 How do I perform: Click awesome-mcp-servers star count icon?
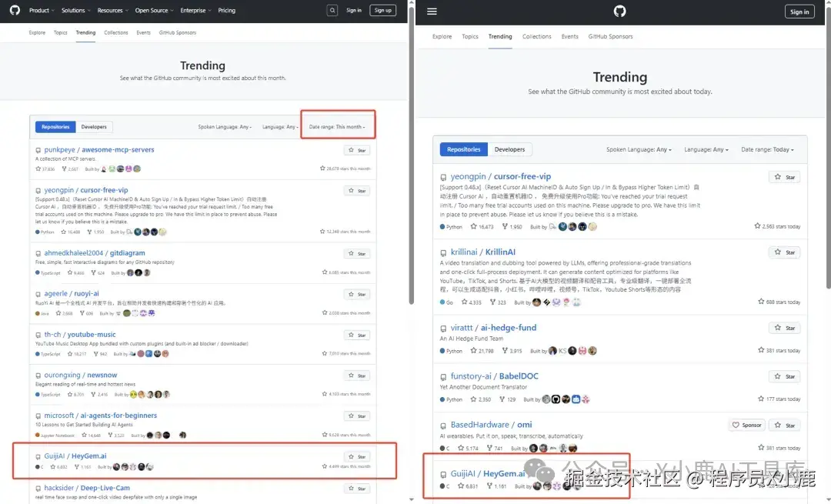pos(38,169)
